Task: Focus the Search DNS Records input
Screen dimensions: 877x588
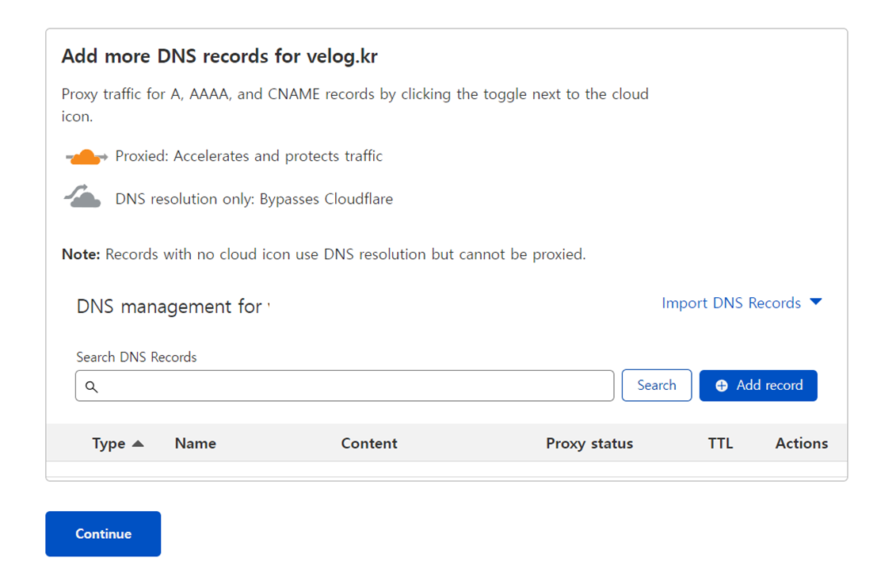Action: (345, 385)
